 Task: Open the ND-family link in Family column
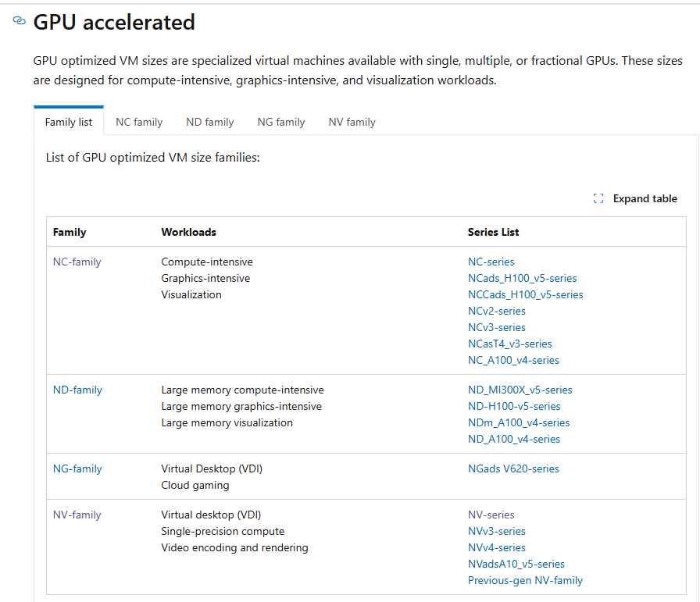tap(77, 390)
